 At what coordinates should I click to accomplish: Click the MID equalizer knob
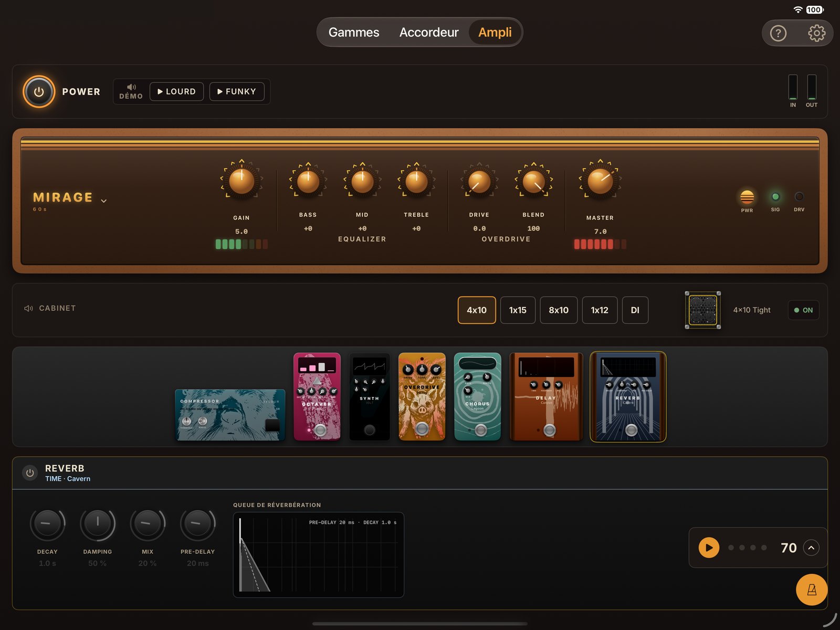point(362,182)
